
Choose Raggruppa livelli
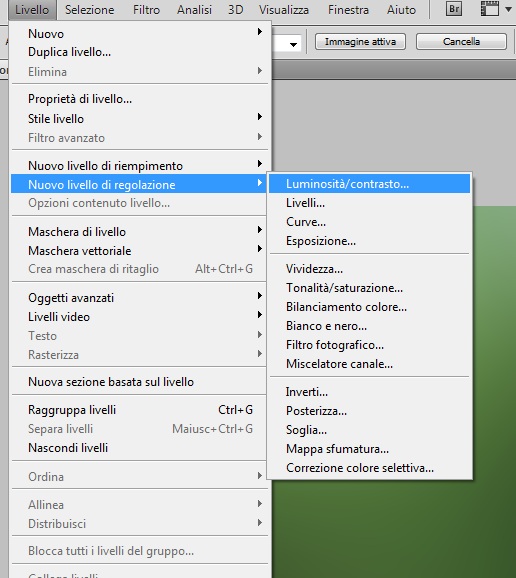tap(140, 410)
